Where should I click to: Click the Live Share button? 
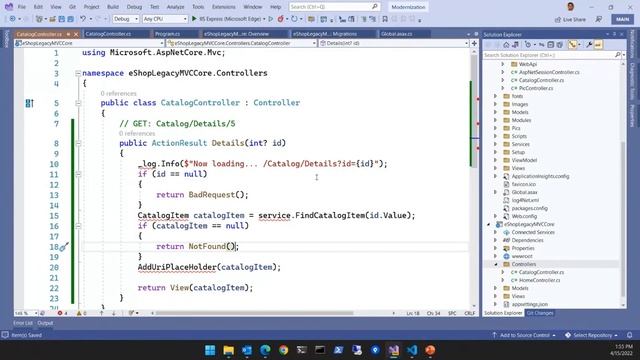click(x=570, y=19)
